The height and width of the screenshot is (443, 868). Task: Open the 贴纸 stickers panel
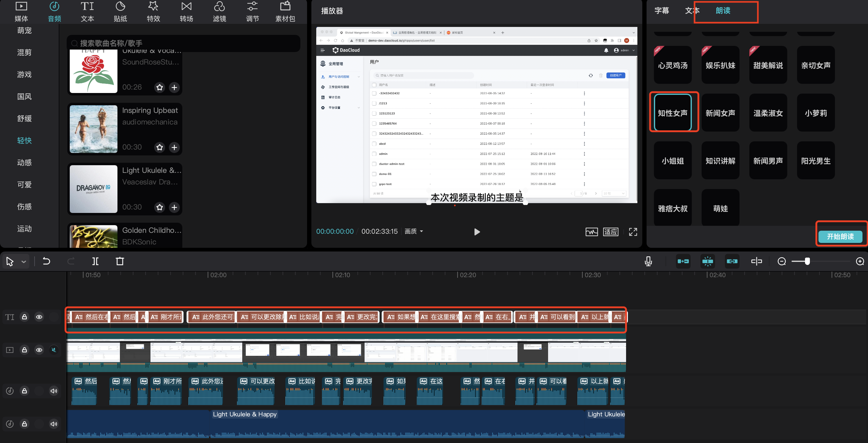[x=120, y=11]
